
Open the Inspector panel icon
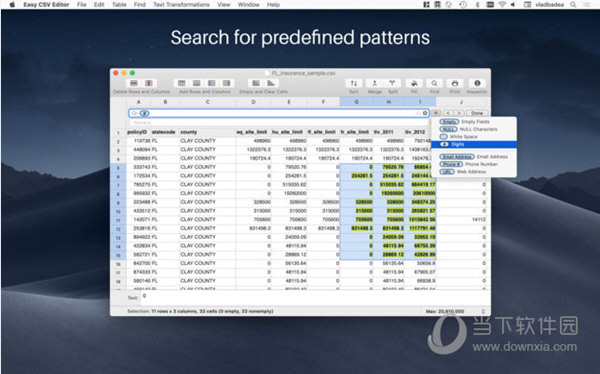click(477, 83)
